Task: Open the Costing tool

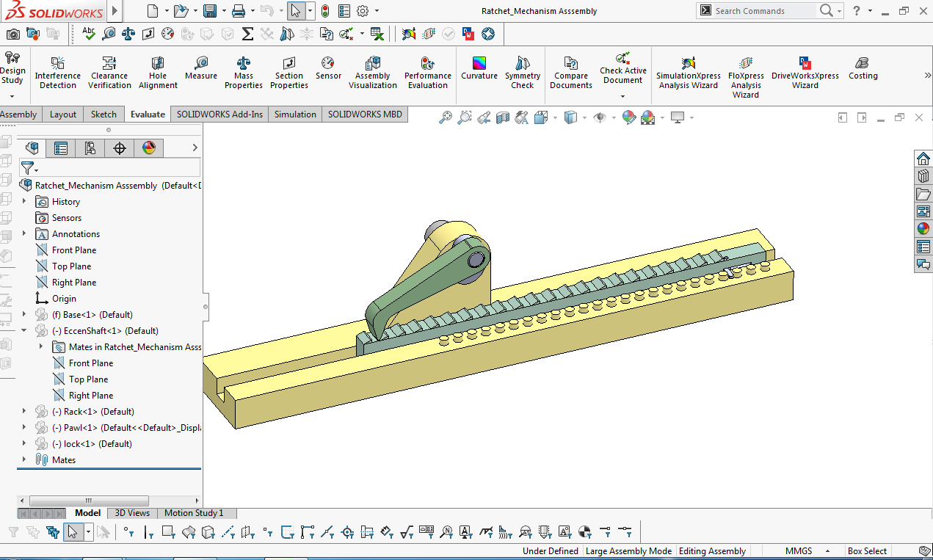Action: pyautogui.click(x=863, y=71)
